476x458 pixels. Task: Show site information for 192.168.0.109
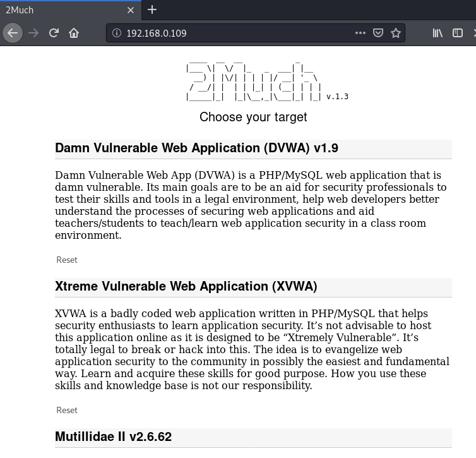[117, 33]
